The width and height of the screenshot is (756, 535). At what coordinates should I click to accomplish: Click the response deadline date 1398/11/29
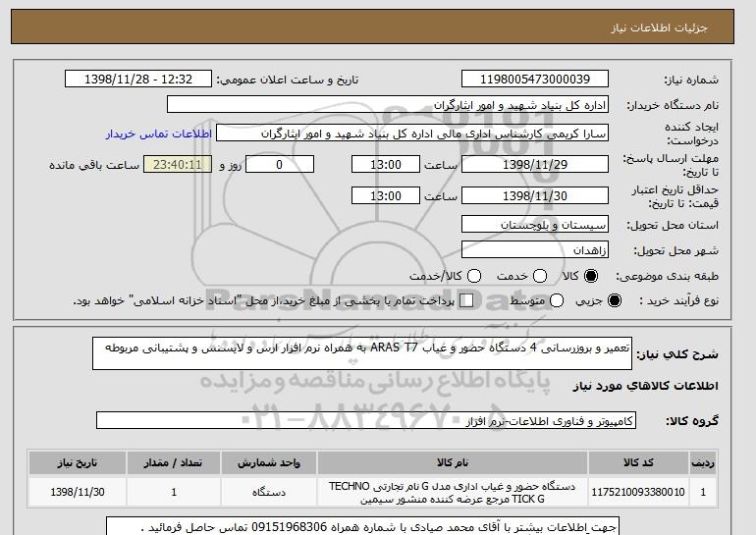pos(535,164)
